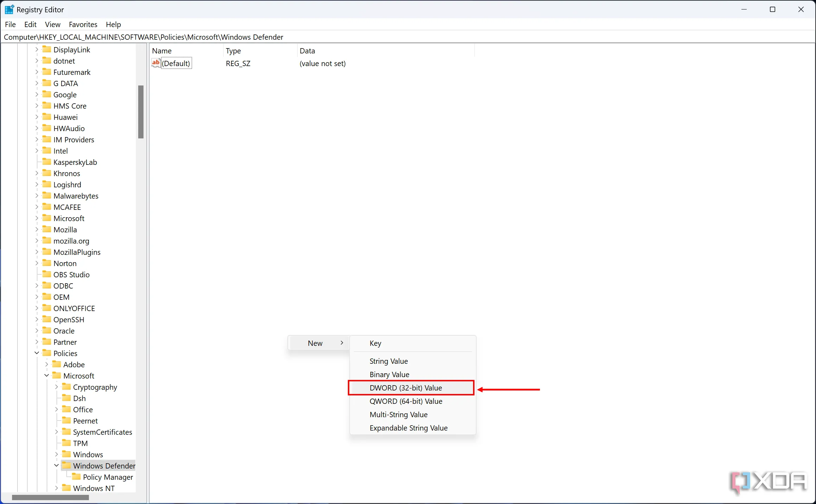This screenshot has height=504, width=816.
Task: Click the (Default) string value icon
Action: tap(156, 63)
